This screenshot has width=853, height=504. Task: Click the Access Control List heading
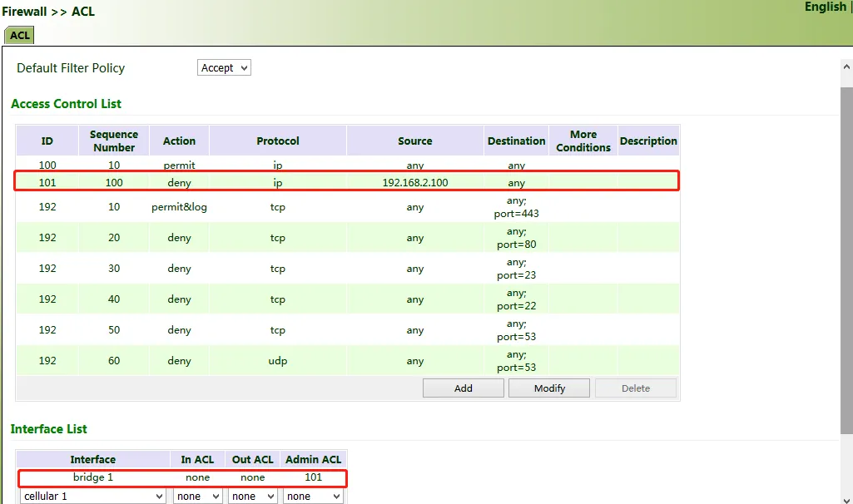click(x=66, y=104)
